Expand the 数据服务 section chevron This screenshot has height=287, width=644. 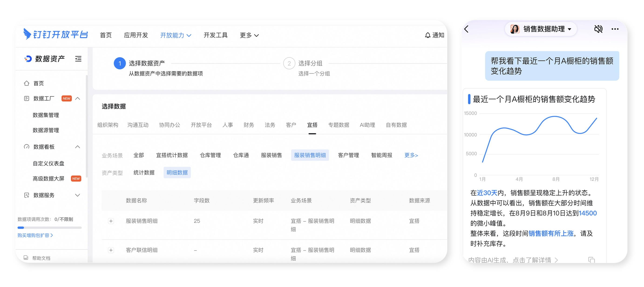point(78,195)
